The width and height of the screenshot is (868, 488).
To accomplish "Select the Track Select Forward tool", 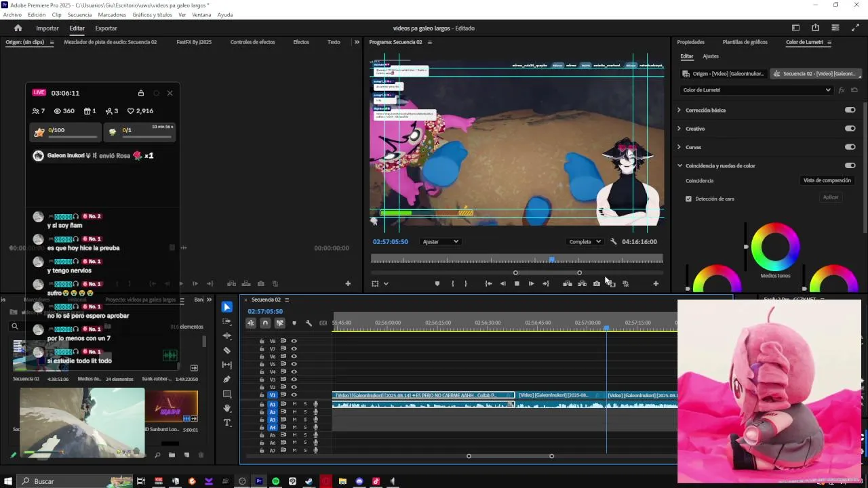I will [x=227, y=321].
